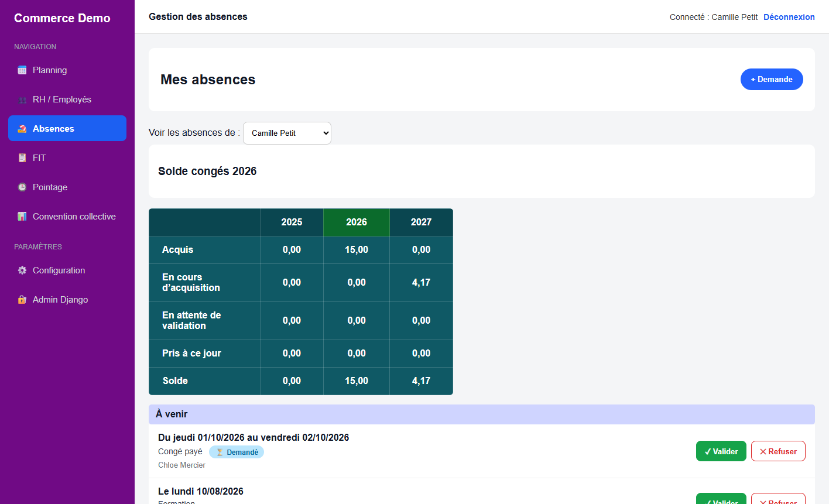This screenshot has height=504, width=829.
Task: Select the 2025 column header
Action: coord(292,222)
